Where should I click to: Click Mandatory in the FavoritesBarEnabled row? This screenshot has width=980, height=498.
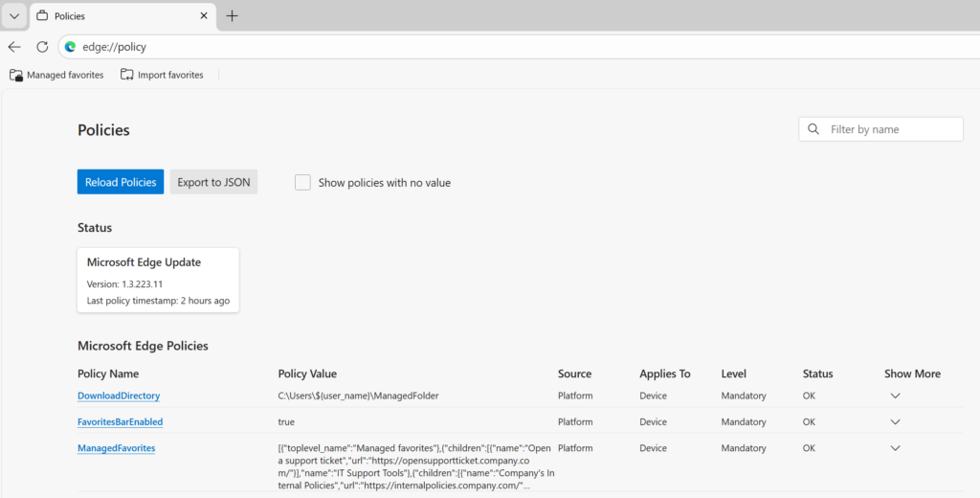click(x=743, y=421)
